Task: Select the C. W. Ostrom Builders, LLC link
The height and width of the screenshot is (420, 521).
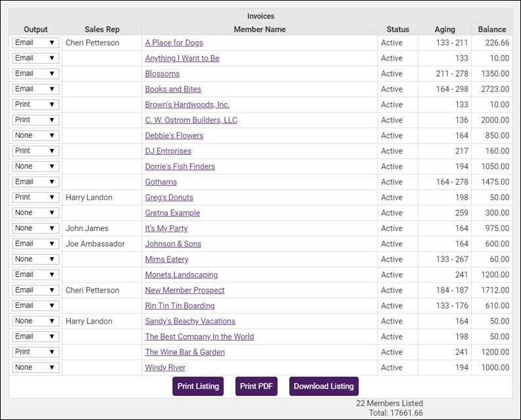Action: point(191,120)
